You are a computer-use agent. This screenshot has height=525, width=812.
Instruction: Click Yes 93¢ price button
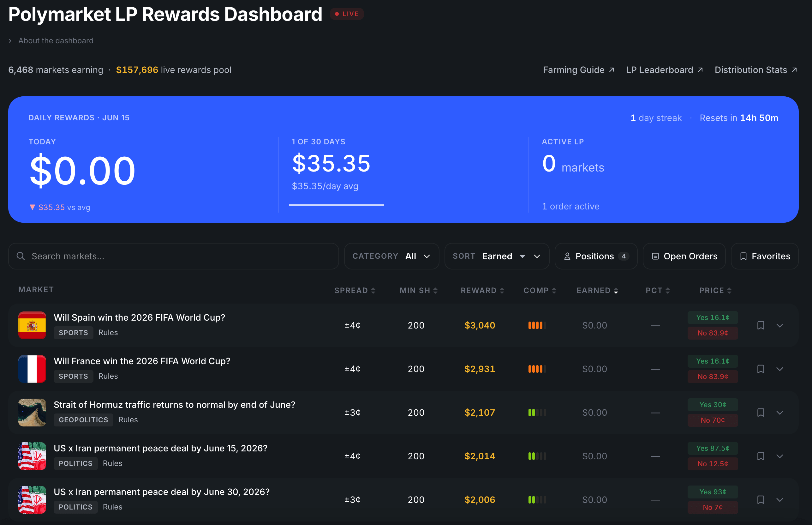coord(713,492)
